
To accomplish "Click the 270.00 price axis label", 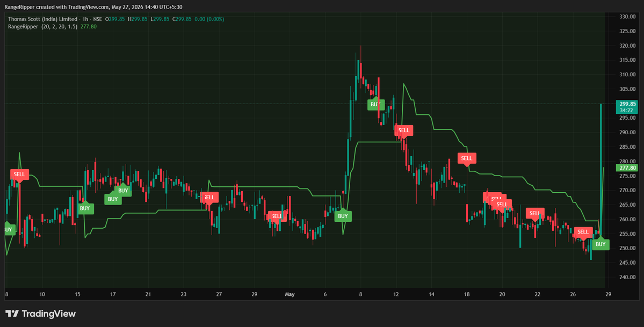I will coord(627,190).
